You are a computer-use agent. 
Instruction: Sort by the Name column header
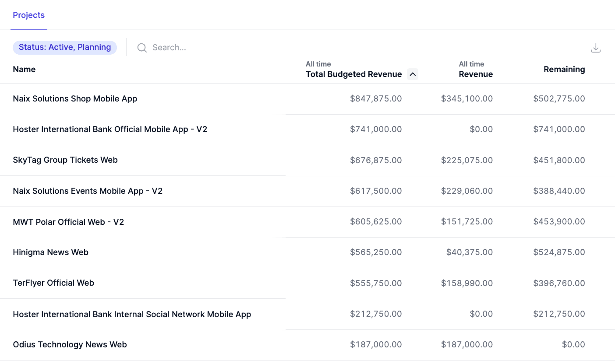(25, 70)
